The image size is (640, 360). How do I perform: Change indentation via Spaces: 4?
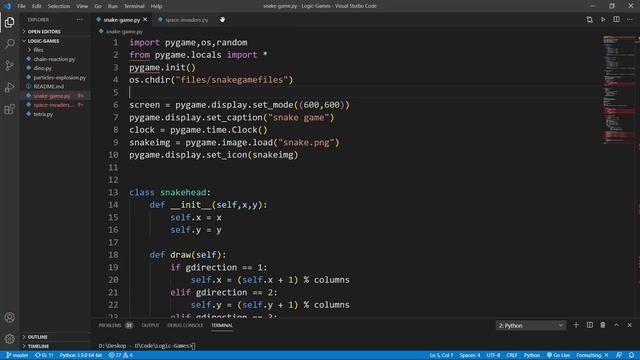pos(470,356)
